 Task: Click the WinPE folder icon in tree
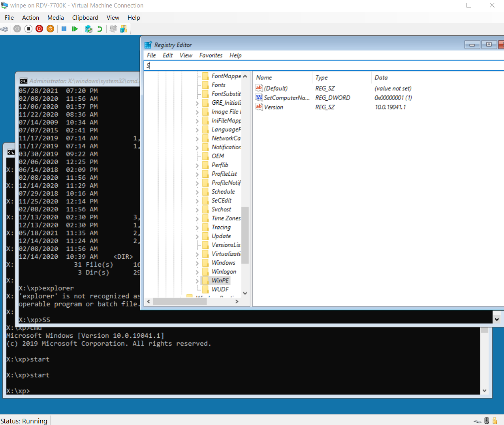(x=205, y=280)
